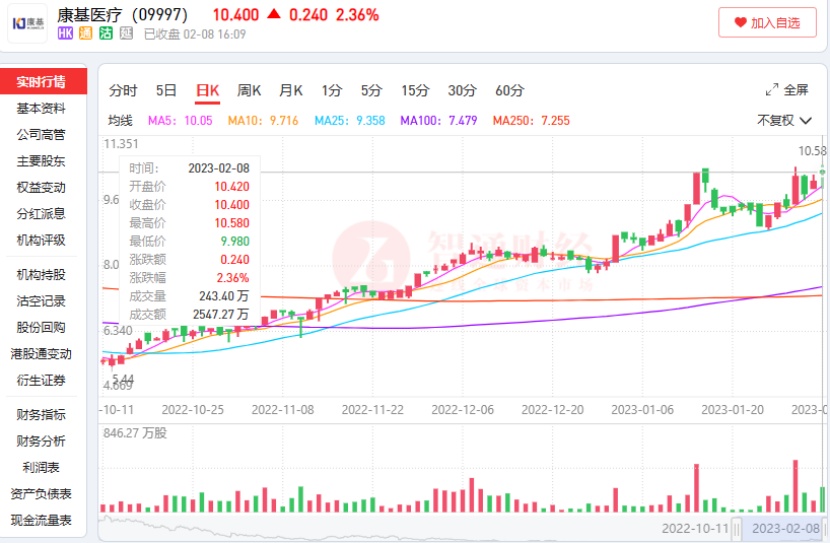Click the orange 通 badge
The image size is (830, 543).
pos(85,33)
